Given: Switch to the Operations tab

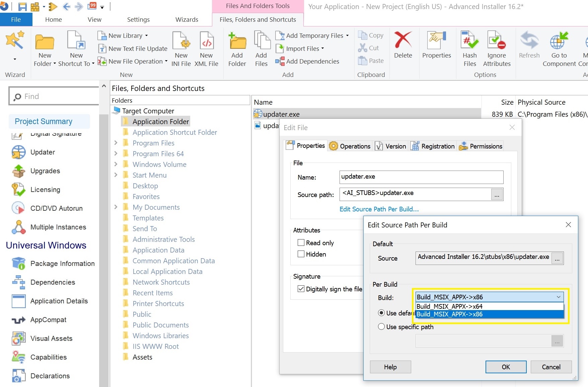Looking at the screenshot, I should pos(350,146).
